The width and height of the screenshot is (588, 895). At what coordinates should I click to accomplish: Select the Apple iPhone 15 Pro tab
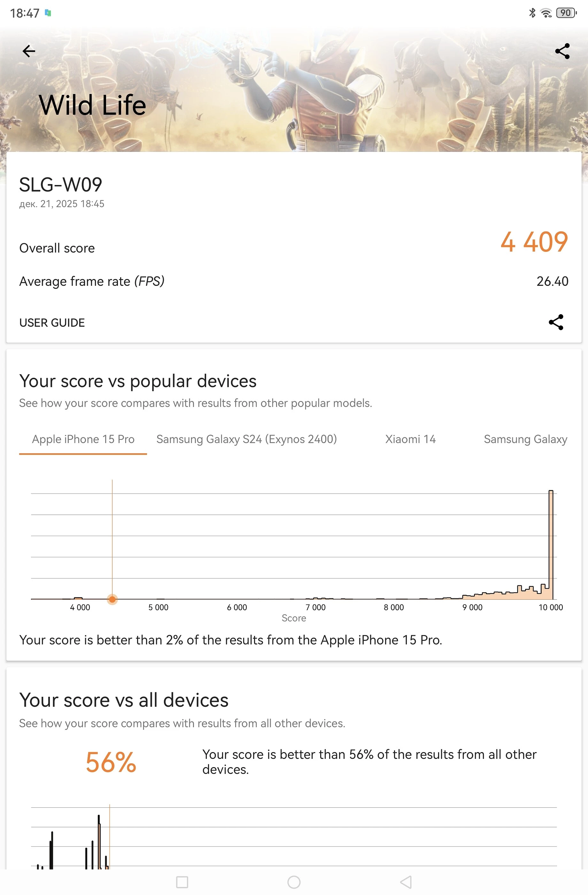pyautogui.click(x=83, y=439)
